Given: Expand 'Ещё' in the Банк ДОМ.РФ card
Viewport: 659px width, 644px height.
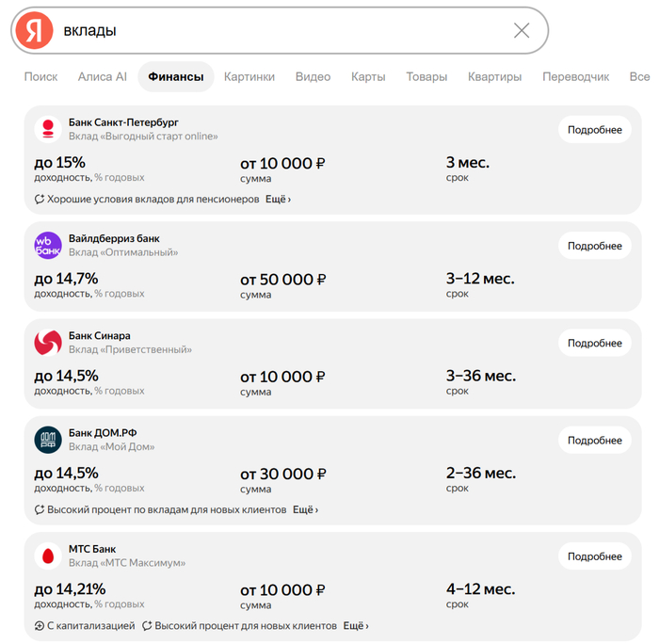Looking at the screenshot, I should (305, 509).
